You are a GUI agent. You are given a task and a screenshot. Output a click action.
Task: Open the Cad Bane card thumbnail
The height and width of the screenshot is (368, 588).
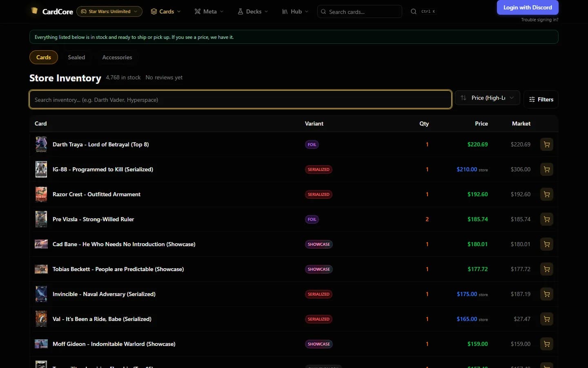point(41,244)
